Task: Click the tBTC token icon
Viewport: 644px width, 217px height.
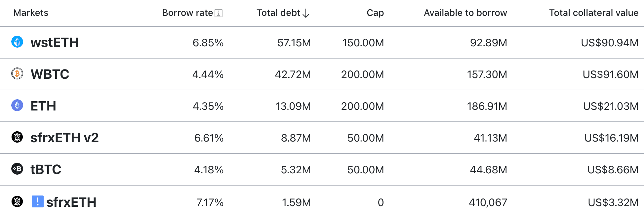Action: pyautogui.click(x=18, y=169)
